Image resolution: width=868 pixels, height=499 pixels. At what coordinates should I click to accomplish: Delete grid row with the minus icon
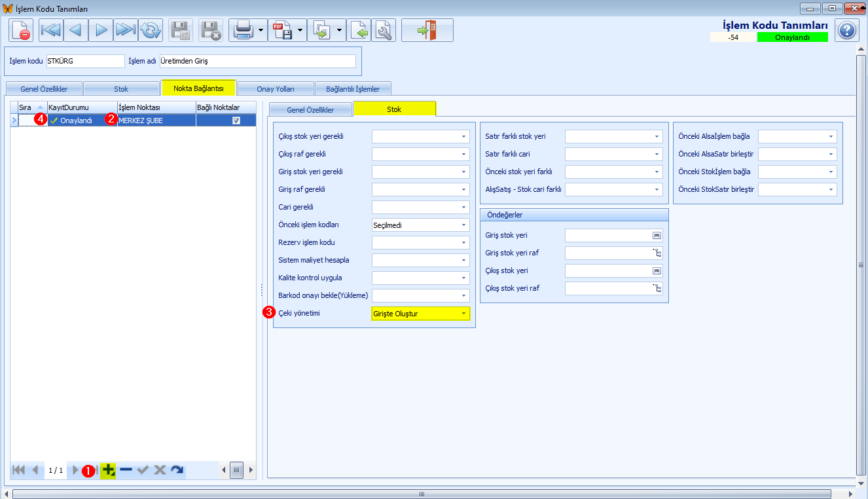pos(126,470)
